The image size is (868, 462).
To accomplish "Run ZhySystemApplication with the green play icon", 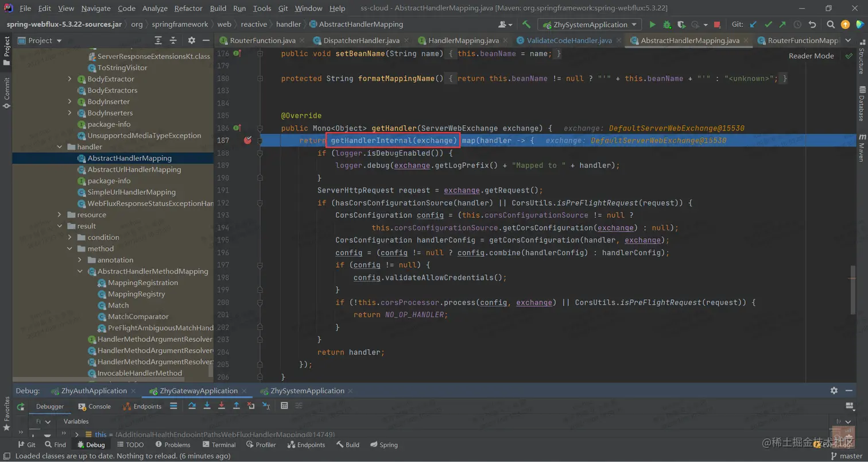I will click(652, 25).
